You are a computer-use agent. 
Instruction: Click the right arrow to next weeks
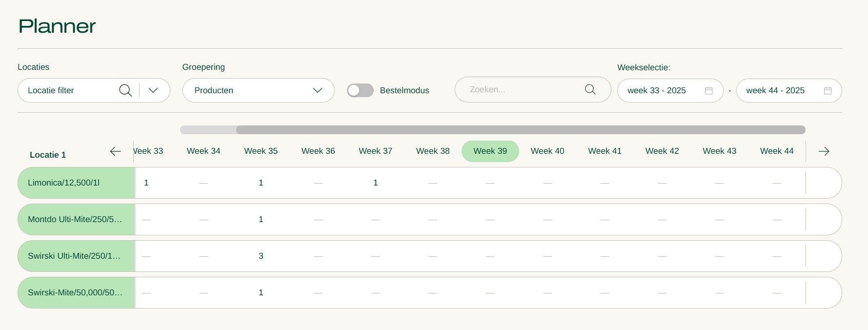point(824,151)
